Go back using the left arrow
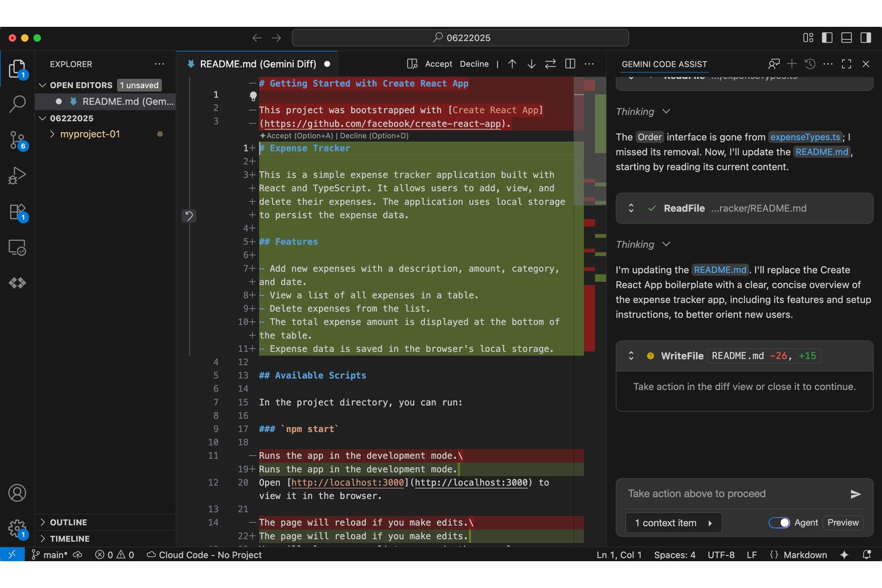This screenshot has width=882, height=588. pyautogui.click(x=257, y=38)
